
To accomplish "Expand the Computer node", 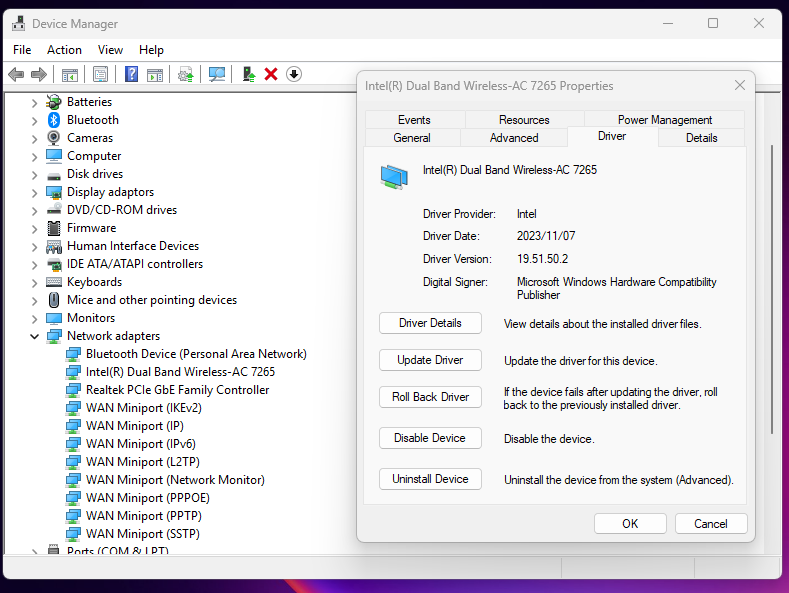I will [34, 157].
